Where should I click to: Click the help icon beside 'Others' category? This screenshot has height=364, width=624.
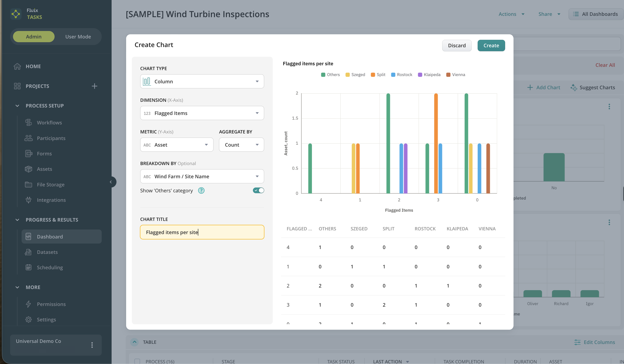pos(201,190)
